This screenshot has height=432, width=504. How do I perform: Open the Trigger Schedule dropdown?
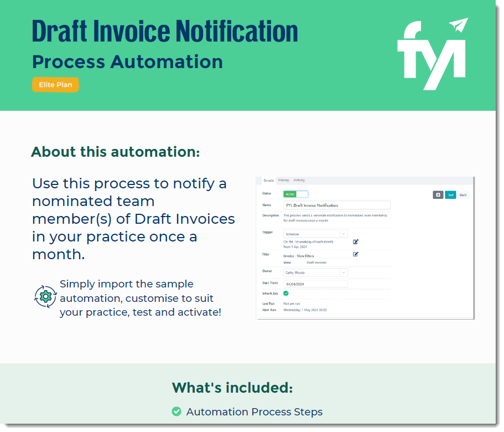tap(315, 234)
